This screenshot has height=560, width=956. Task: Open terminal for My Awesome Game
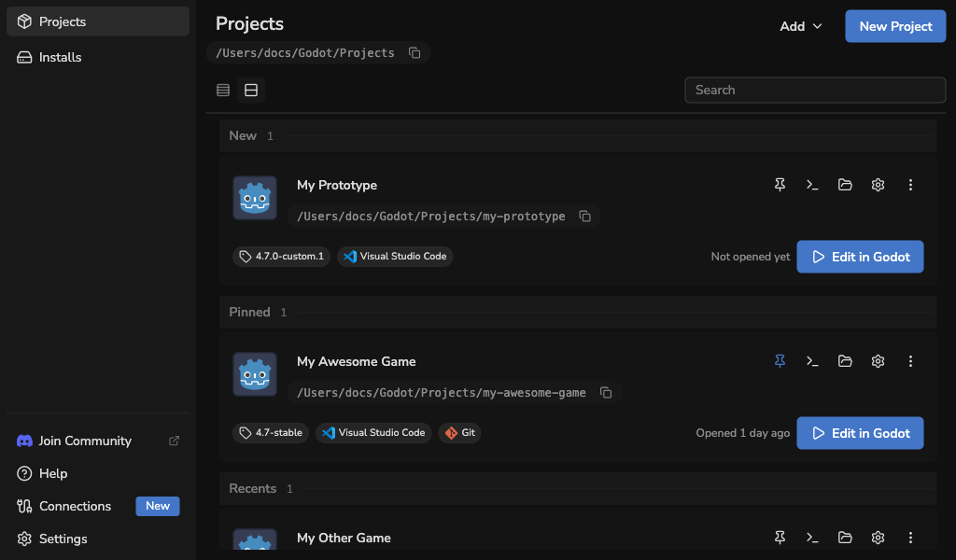point(812,361)
